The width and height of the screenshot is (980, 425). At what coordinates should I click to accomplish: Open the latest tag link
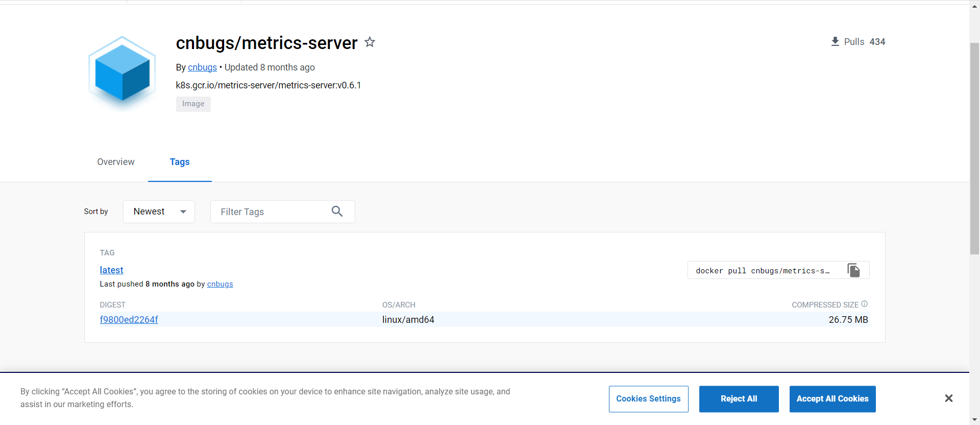(111, 270)
